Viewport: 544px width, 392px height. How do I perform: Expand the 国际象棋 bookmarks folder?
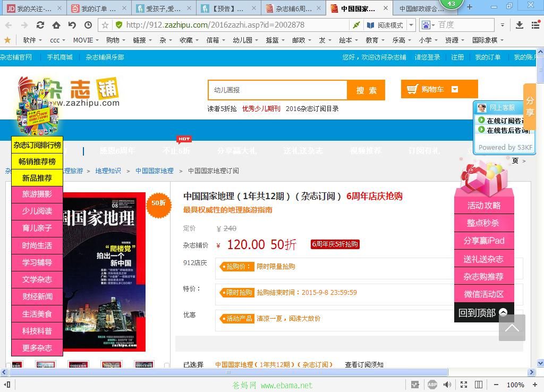(x=488, y=40)
